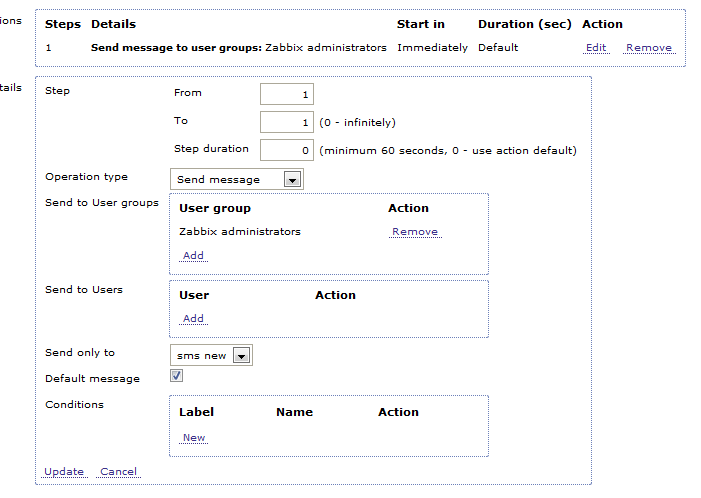Screen dimensions: 701x498
Task: Select the Send message to user groups row
Action: (x=238, y=48)
